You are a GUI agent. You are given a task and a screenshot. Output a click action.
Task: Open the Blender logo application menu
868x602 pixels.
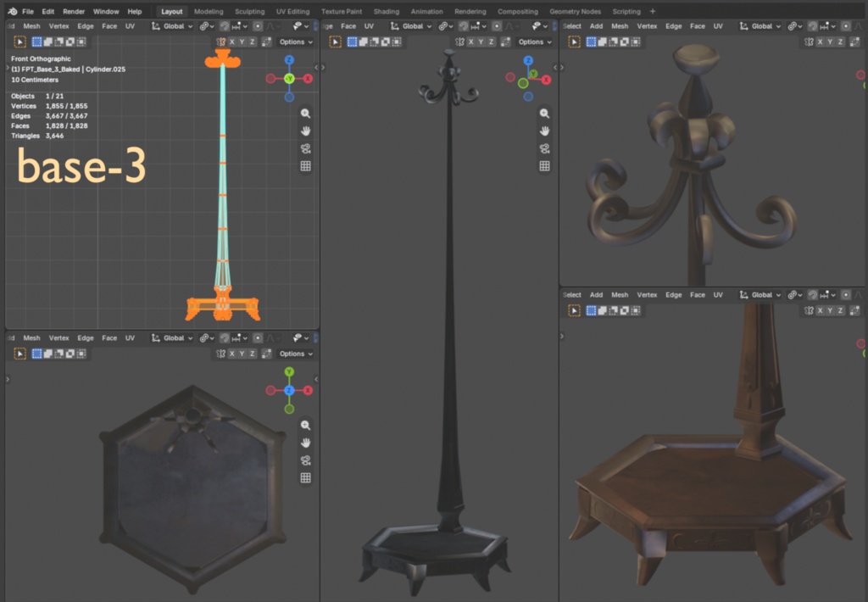click(x=13, y=11)
